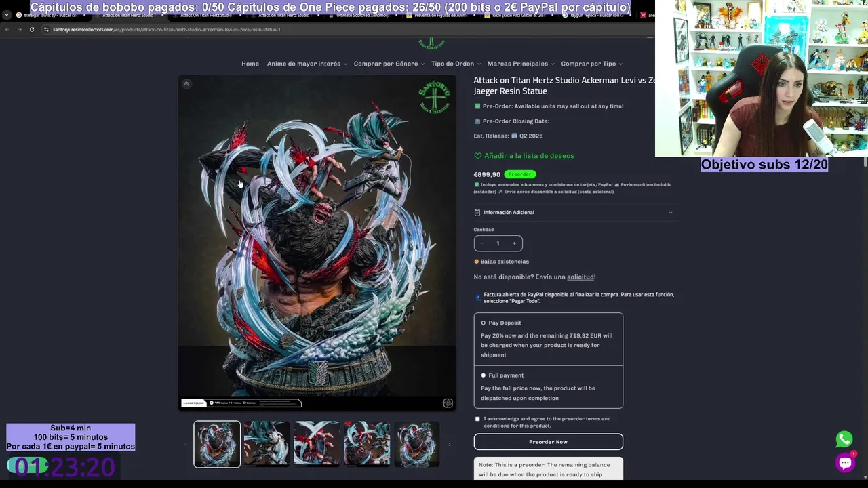Select the fifth product thumbnail
This screenshot has width=868, height=488.
point(417,445)
